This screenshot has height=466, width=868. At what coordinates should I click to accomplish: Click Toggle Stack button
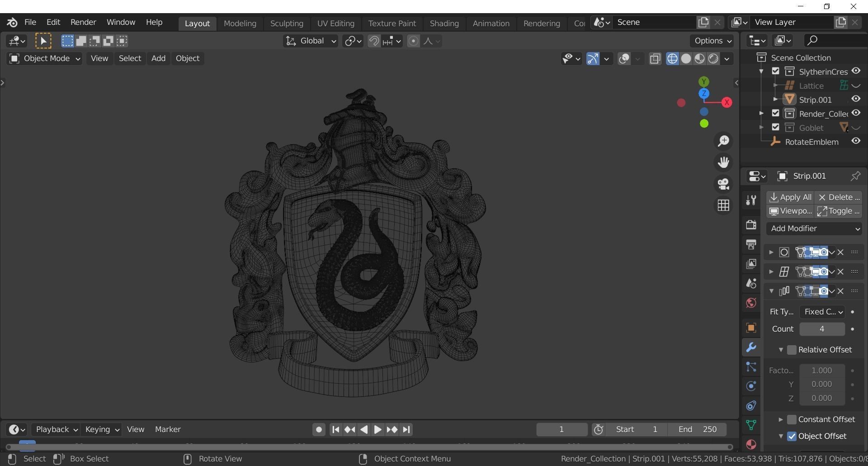tap(839, 211)
